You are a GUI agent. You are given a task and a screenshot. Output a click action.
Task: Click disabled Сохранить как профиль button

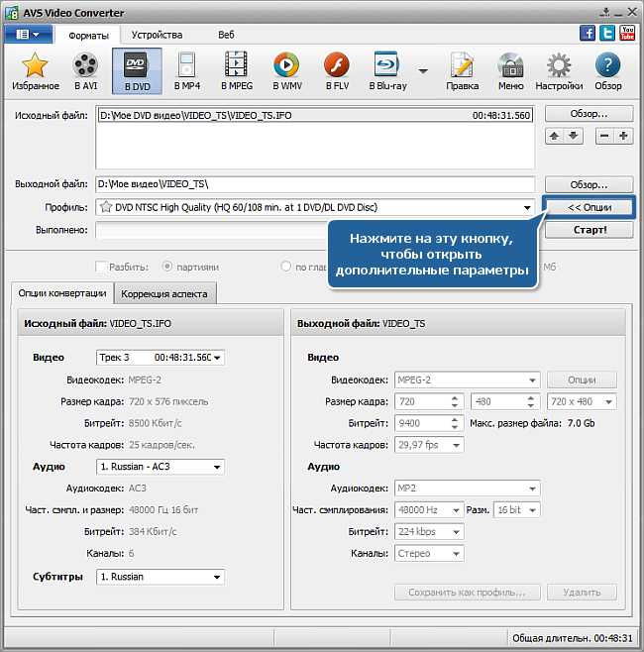[x=468, y=593]
